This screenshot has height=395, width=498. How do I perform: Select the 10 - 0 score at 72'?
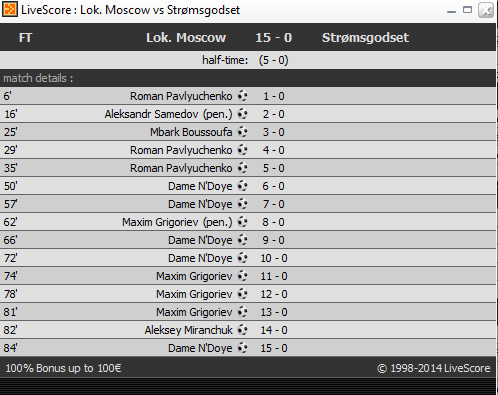[274, 258]
